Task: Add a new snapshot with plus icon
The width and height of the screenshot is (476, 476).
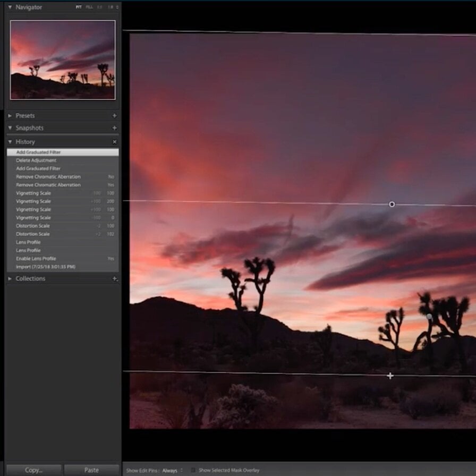Action: 114,128
